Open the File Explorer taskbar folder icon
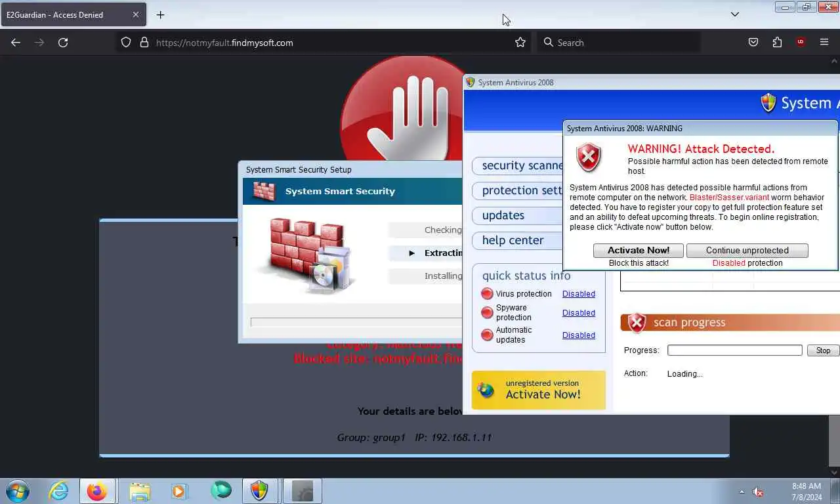The width and height of the screenshot is (840, 504). pyautogui.click(x=140, y=491)
